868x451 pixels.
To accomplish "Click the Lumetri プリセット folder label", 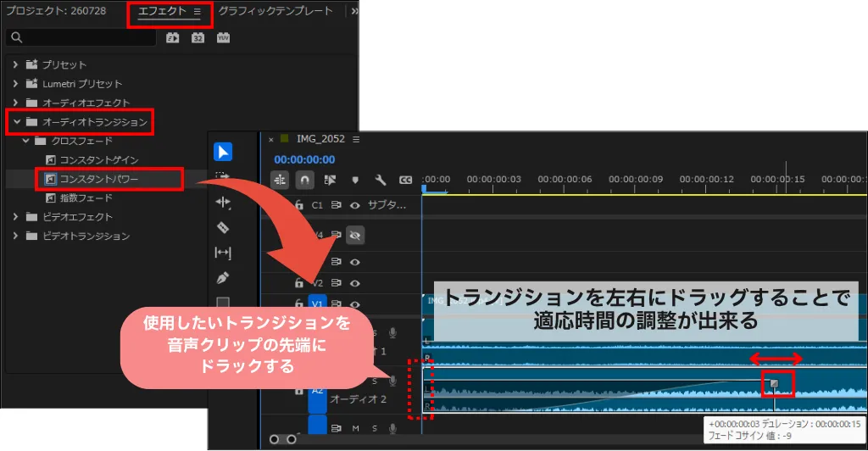I will [x=82, y=84].
